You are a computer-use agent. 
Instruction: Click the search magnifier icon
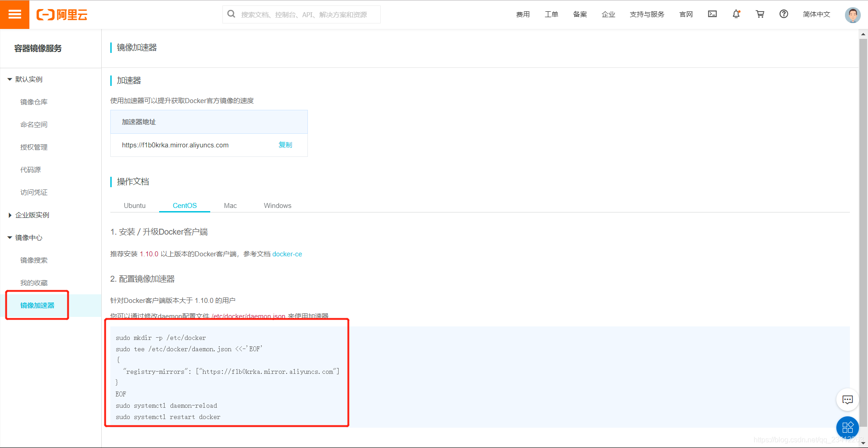(231, 14)
